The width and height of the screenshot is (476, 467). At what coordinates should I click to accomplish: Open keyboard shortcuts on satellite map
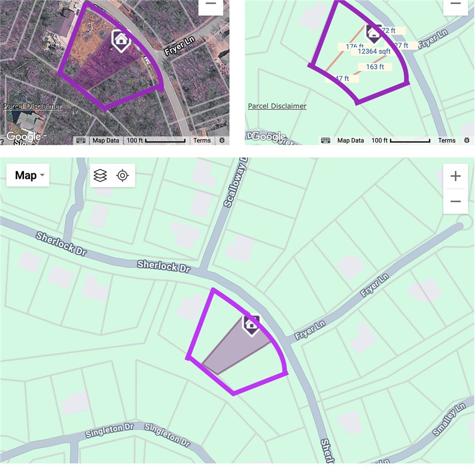coord(81,140)
